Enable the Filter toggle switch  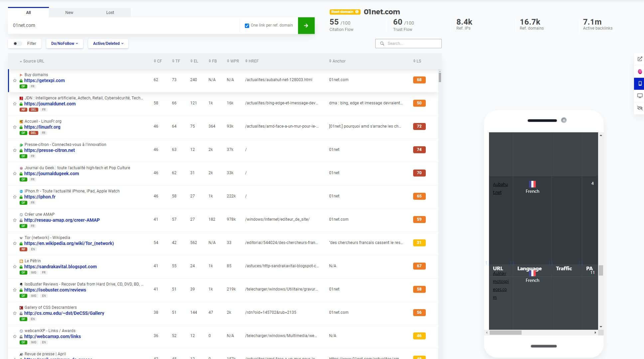coord(17,43)
